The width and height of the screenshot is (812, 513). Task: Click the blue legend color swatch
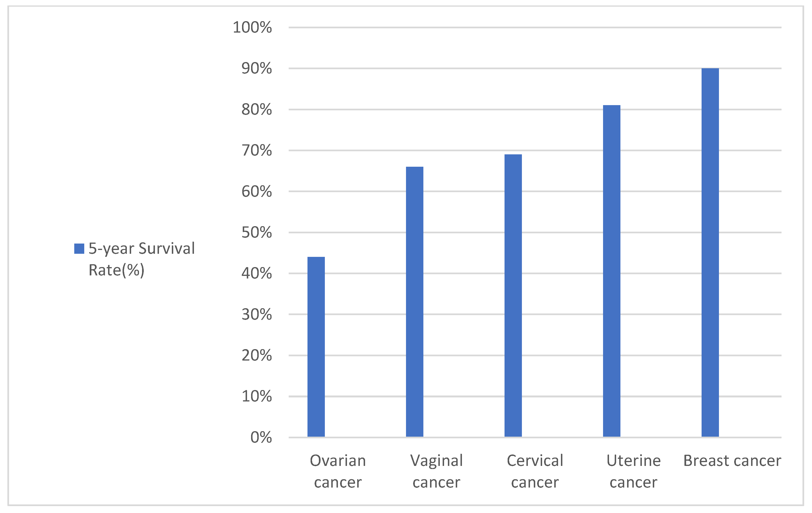coord(79,249)
